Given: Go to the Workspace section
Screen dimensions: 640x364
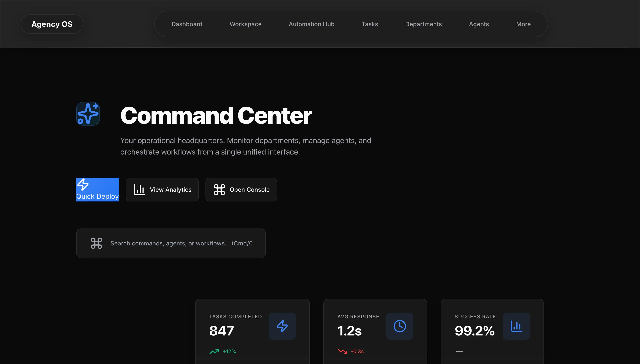Looking at the screenshot, I should 245,24.
